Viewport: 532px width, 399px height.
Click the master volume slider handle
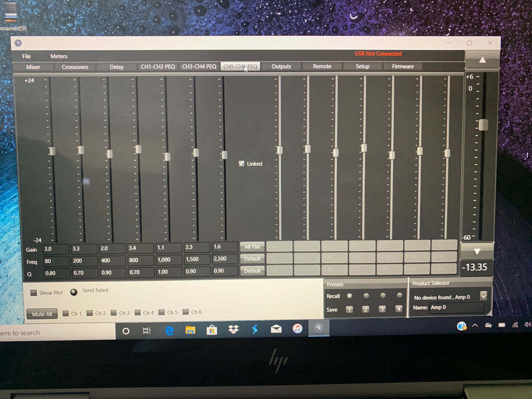[483, 125]
